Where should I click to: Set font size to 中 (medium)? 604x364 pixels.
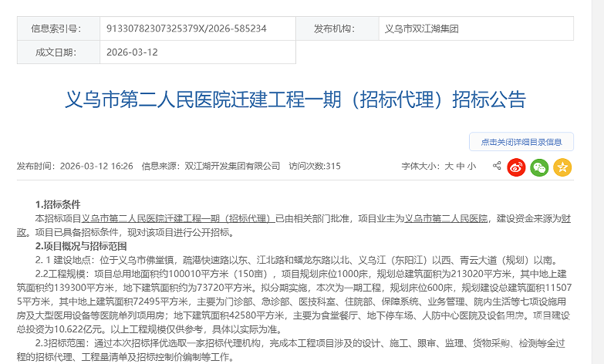(x=461, y=167)
